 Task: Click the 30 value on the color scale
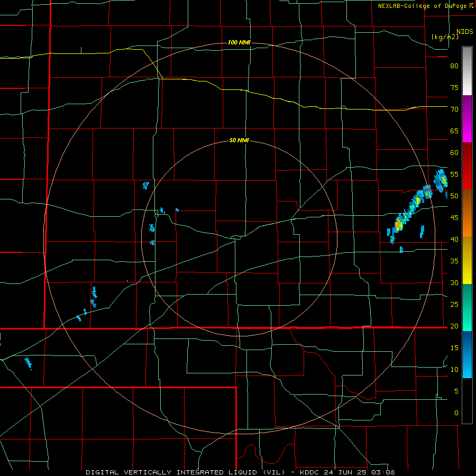[454, 282]
